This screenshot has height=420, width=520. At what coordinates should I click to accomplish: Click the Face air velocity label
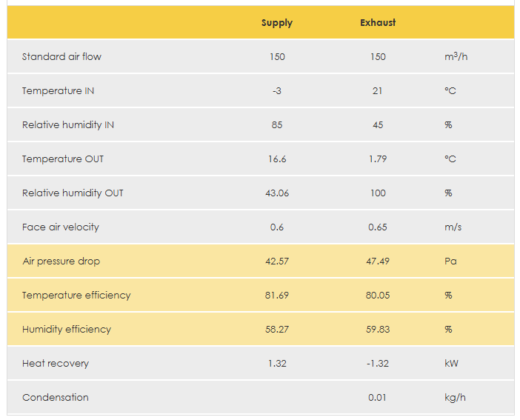[60, 227]
